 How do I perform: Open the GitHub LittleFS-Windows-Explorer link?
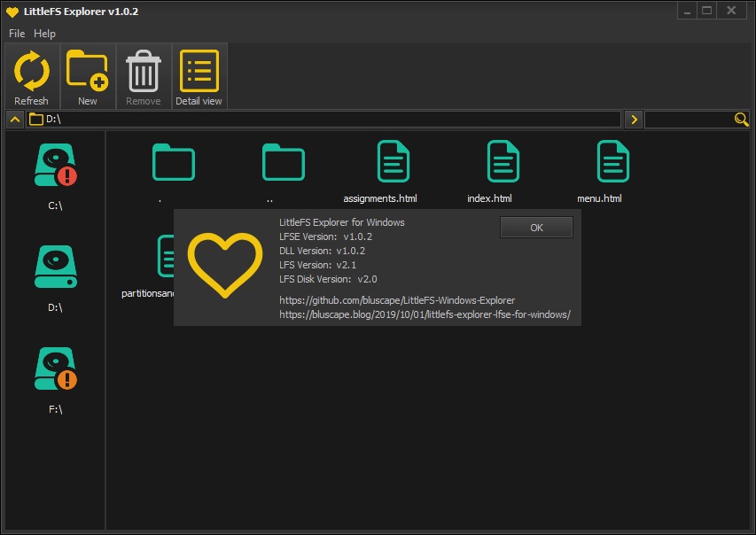point(397,300)
